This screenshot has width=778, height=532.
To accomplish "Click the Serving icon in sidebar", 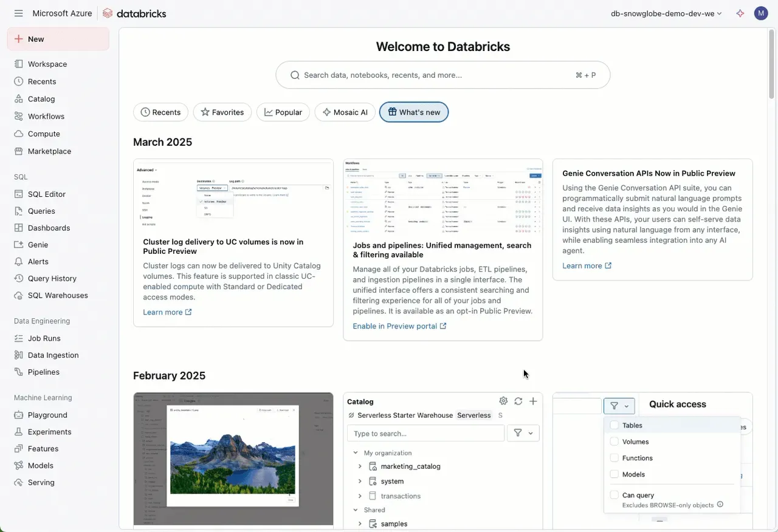I will pyautogui.click(x=19, y=482).
